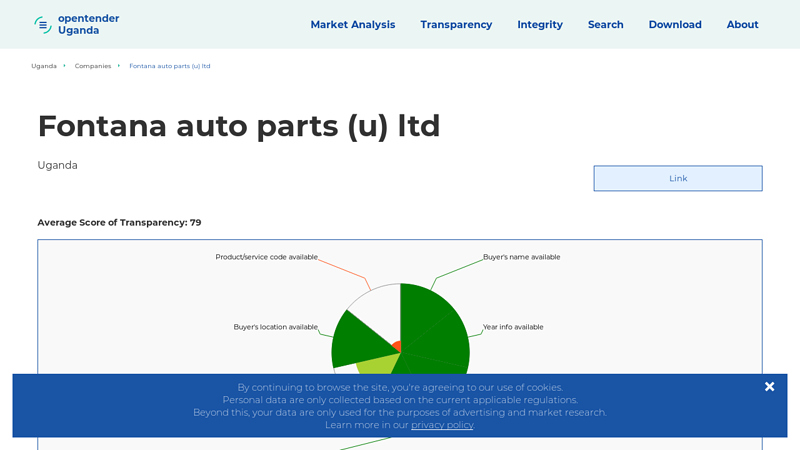Click the dark green Buyer's location chart slice
This screenshot has height=450, width=800.
(x=359, y=341)
